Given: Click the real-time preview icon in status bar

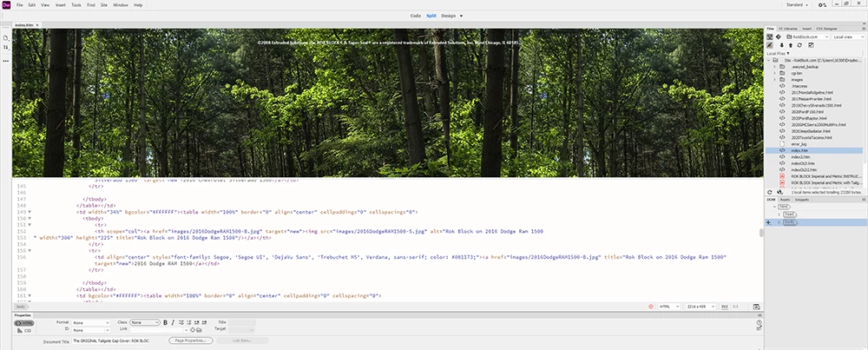Looking at the screenshot, I should [x=756, y=307].
